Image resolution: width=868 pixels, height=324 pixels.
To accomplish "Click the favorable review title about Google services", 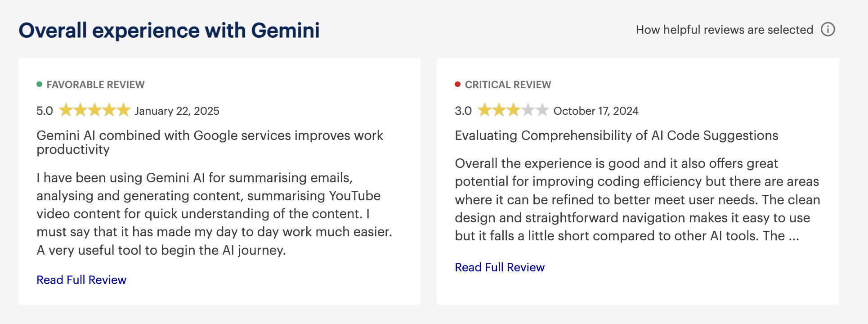I will point(210,135).
